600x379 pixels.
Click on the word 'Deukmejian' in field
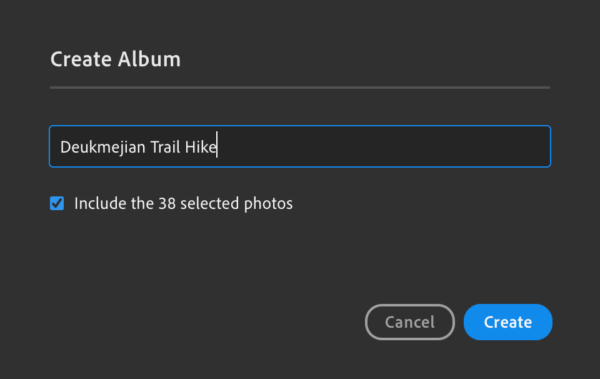pyautogui.click(x=103, y=147)
